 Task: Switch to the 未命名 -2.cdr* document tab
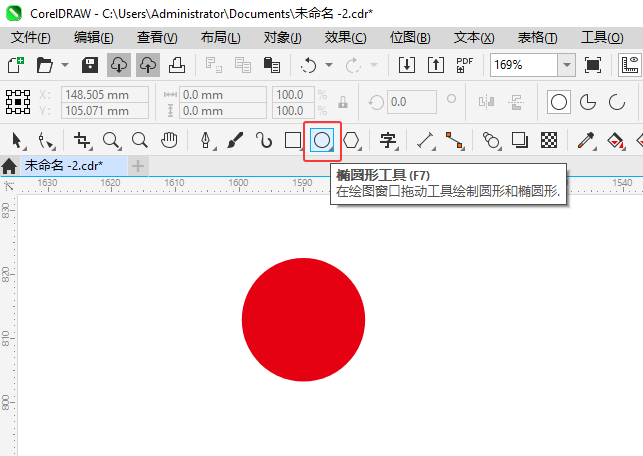coord(74,166)
